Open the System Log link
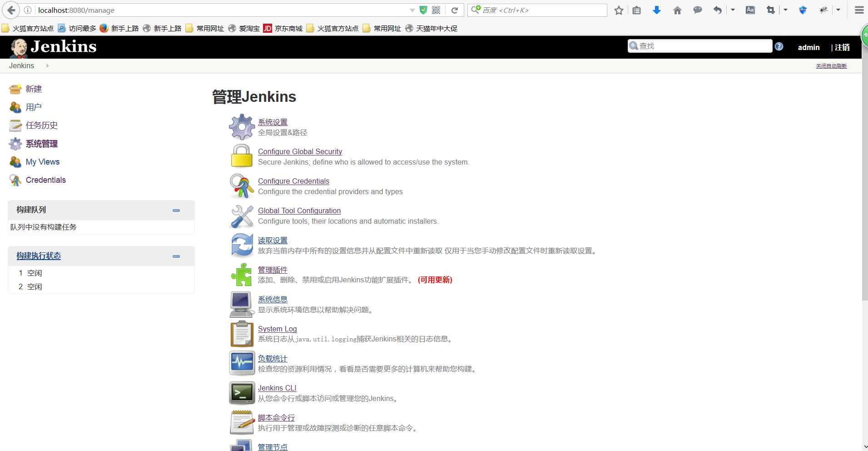Image resolution: width=868 pixels, height=451 pixels. point(277,329)
